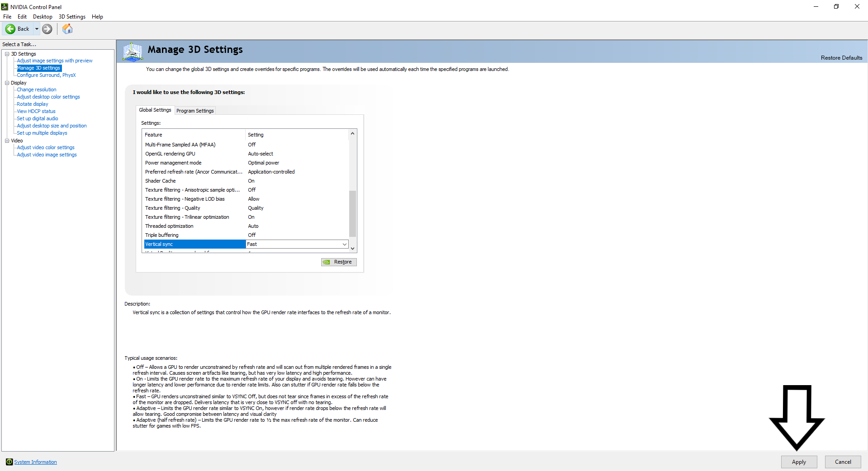Select Texture filtering - Anisotropic sample optimization row
This screenshot has height=471, width=868.
point(246,190)
